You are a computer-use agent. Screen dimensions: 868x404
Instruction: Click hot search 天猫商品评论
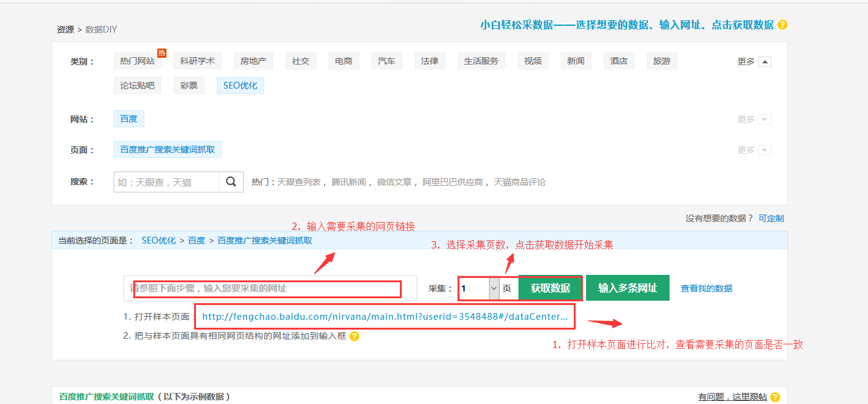coord(520,183)
